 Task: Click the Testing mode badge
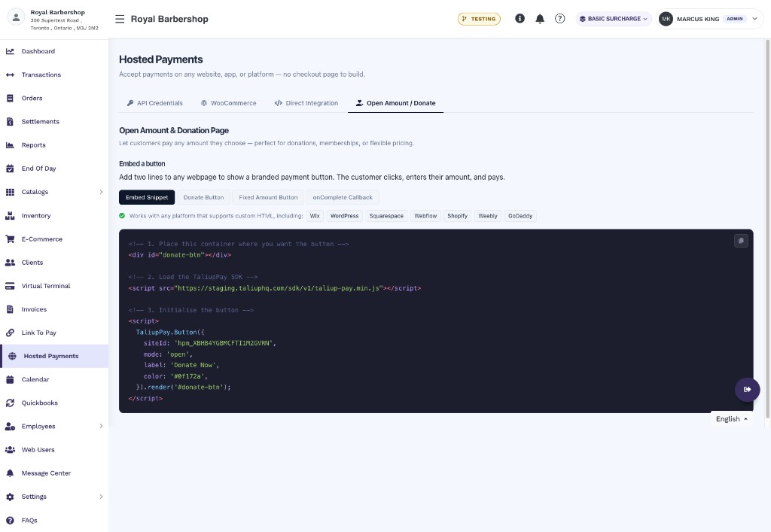[479, 19]
